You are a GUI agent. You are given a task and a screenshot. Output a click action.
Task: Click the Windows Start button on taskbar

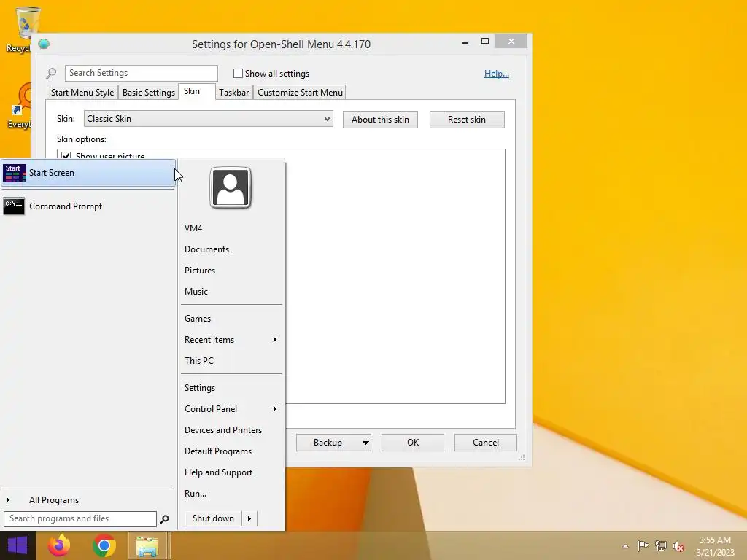(x=18, y=545)
